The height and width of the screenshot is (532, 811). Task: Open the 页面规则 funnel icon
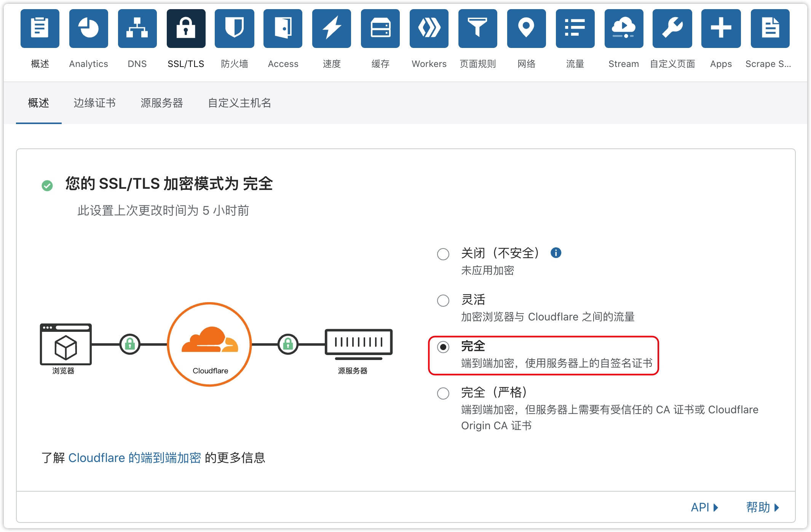478,29
